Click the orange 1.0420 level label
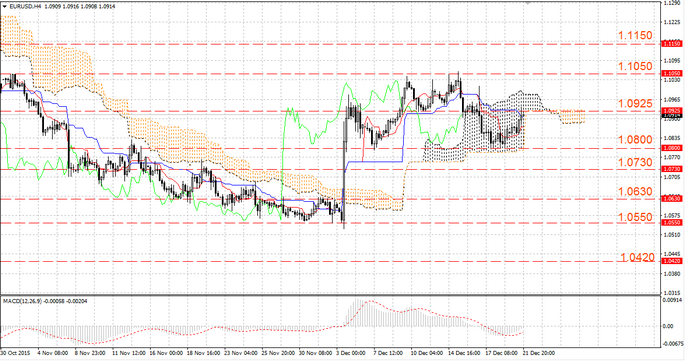The width and height of the screenshot is (685, 361). [x=638, y=257]
